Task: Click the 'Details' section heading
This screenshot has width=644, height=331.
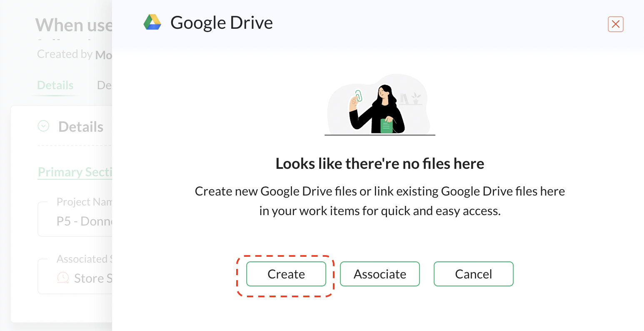Action: 81,127
